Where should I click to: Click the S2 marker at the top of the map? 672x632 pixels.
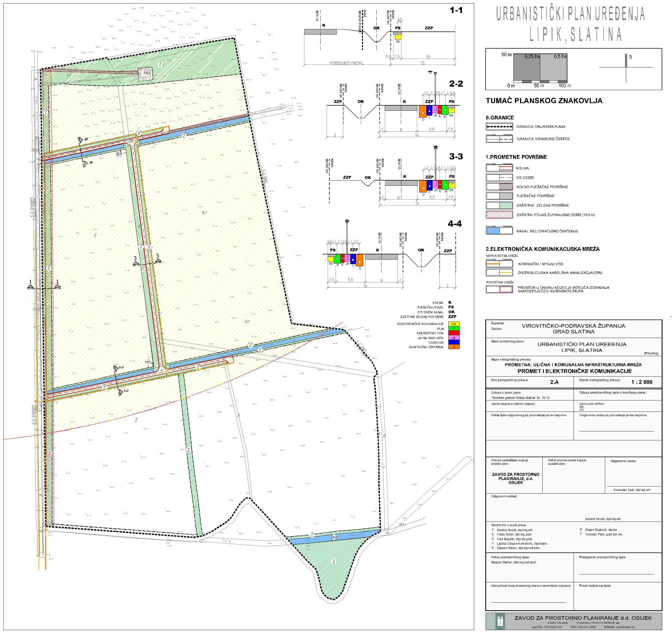coord(147,73)
